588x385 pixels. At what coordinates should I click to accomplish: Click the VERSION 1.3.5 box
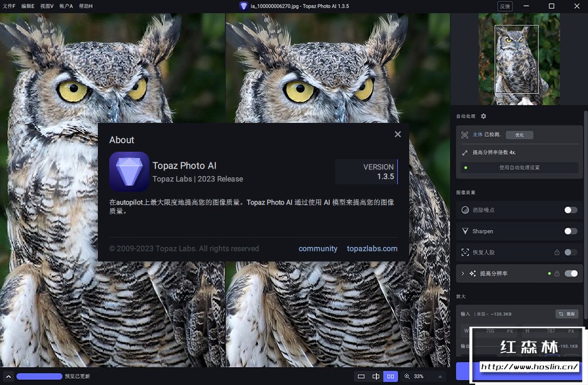366,172
